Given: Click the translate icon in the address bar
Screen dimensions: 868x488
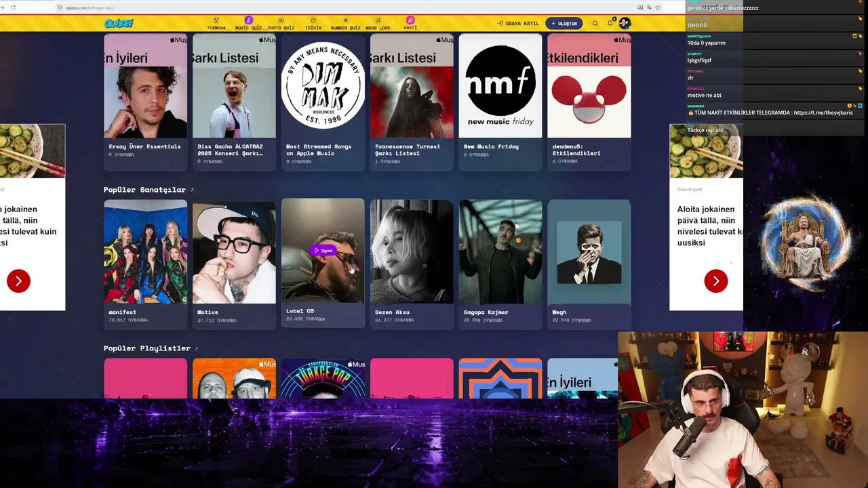Looking at the screenshot, I should click(649, 7).
